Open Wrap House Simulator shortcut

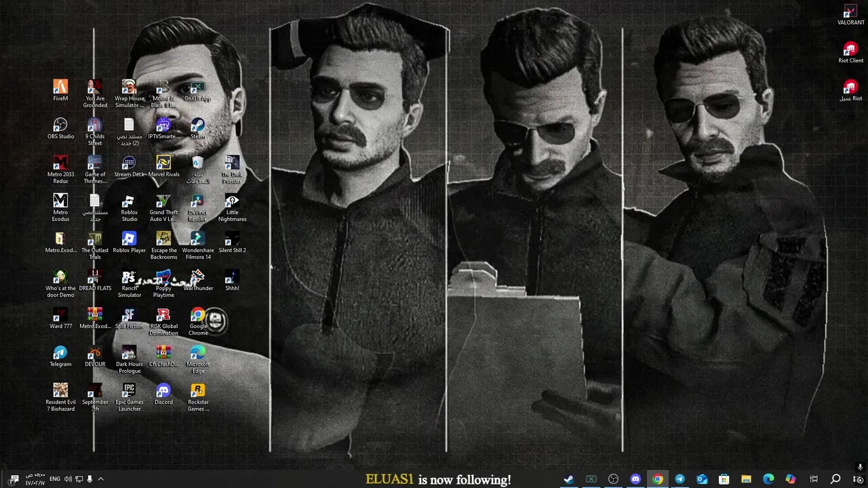tap(129, 94)
